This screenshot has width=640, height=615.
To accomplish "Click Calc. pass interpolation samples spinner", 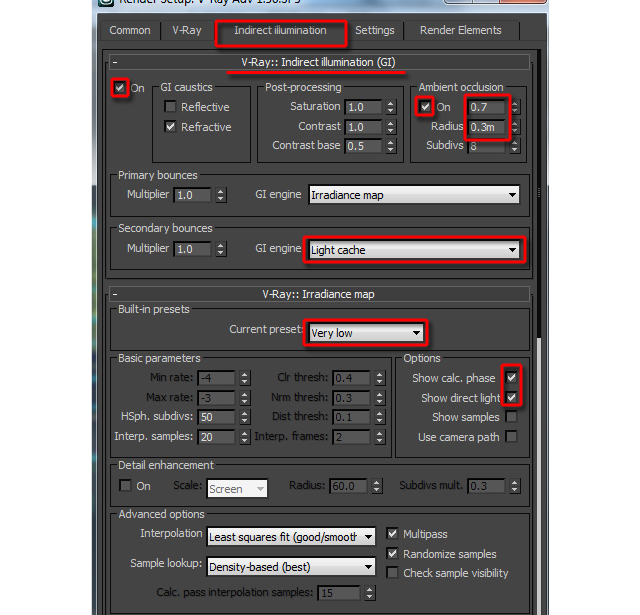I will tap(369, 593).
